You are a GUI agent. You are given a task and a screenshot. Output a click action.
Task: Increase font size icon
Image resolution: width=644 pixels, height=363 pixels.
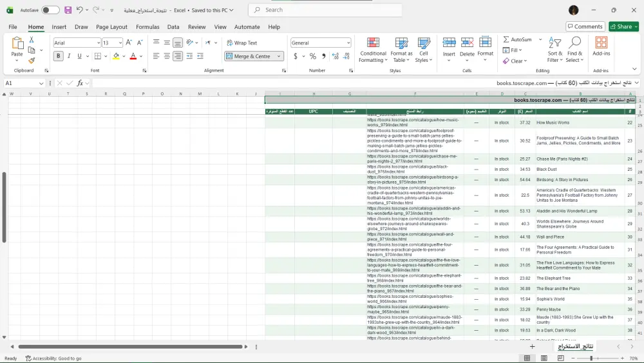(x=129, y=43)
